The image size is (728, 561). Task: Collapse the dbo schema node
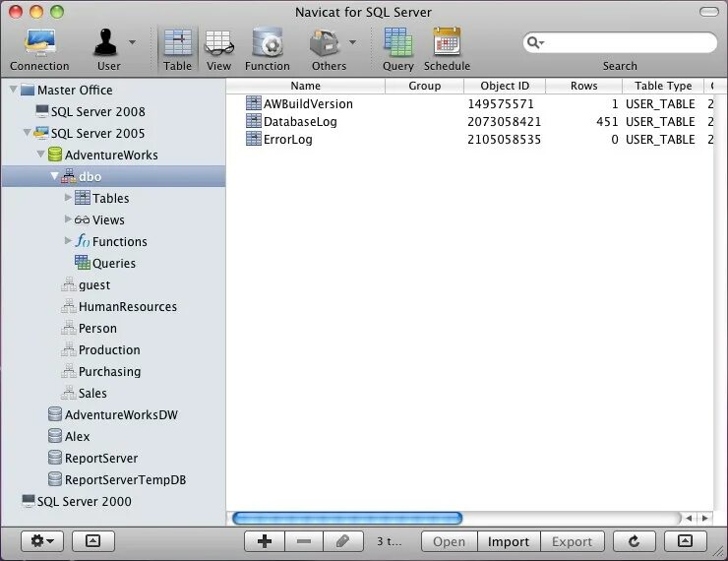[x=55, y=175]
